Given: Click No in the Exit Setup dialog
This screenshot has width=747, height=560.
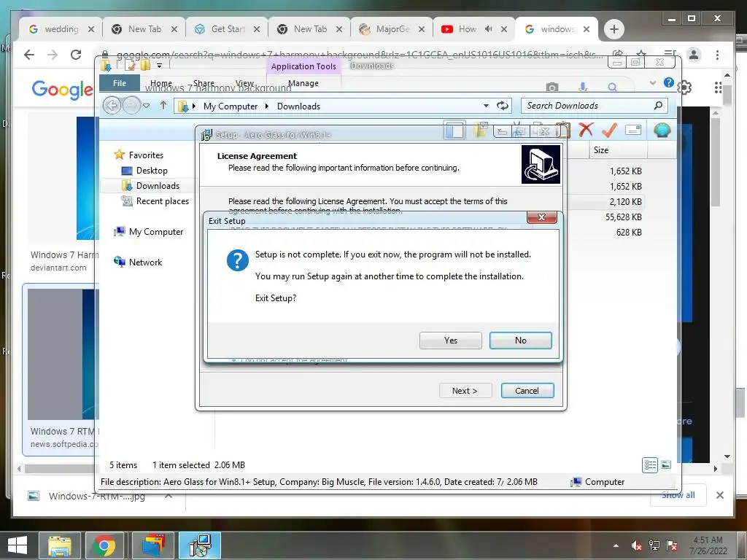Looking at the screenshot, I should tap(521, 341).
